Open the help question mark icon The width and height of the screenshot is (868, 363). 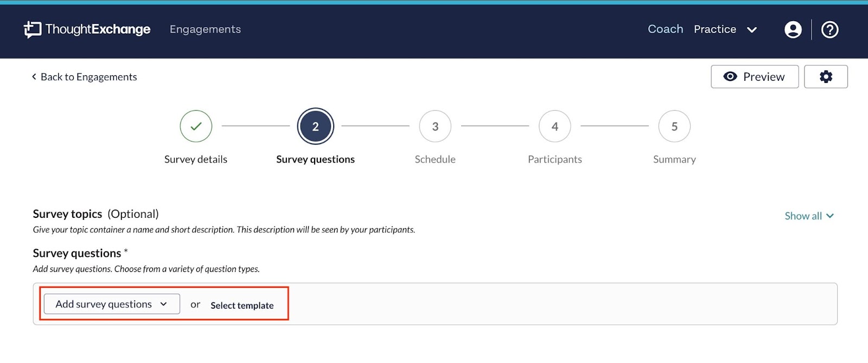coord(829,30)
